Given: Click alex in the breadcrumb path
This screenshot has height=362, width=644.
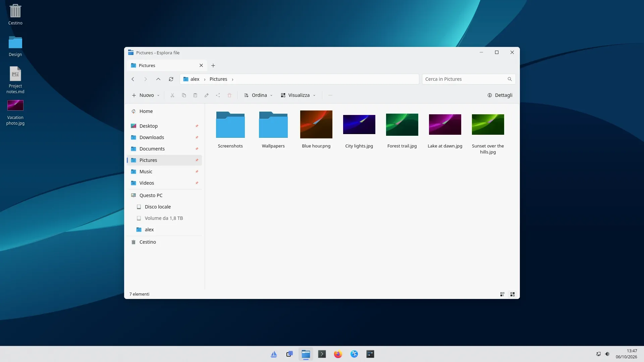Looking at the screenshot, I should click(195, 79).
